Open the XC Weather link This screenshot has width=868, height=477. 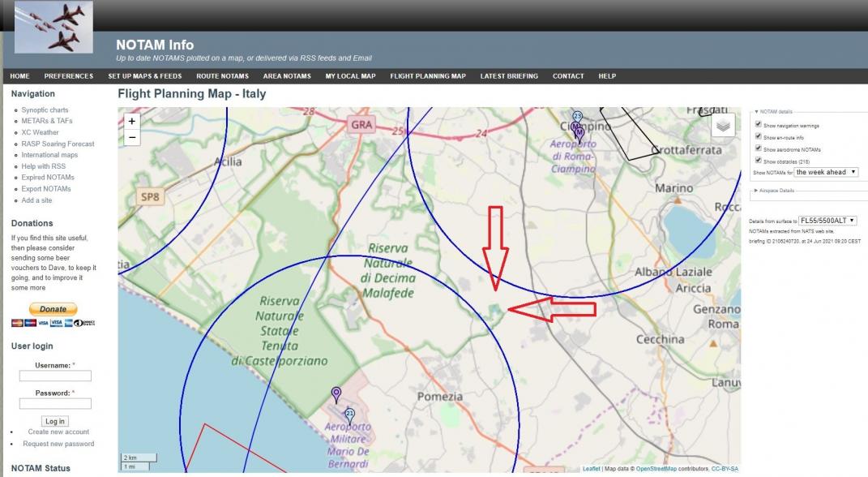pyautogui.click(x=40, y=132)
